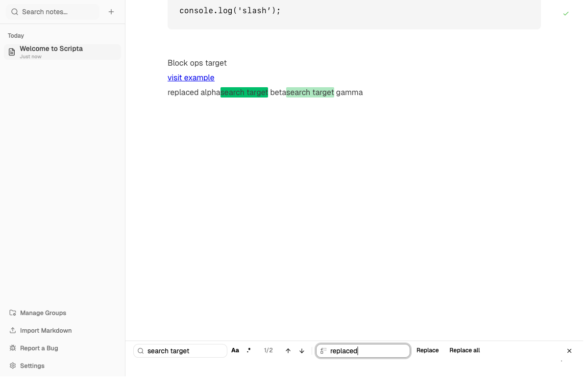Click the Report a Bug beetle icon
This screenshot has height=392, width=588.
pyautogui.click(x=12, y=348)
